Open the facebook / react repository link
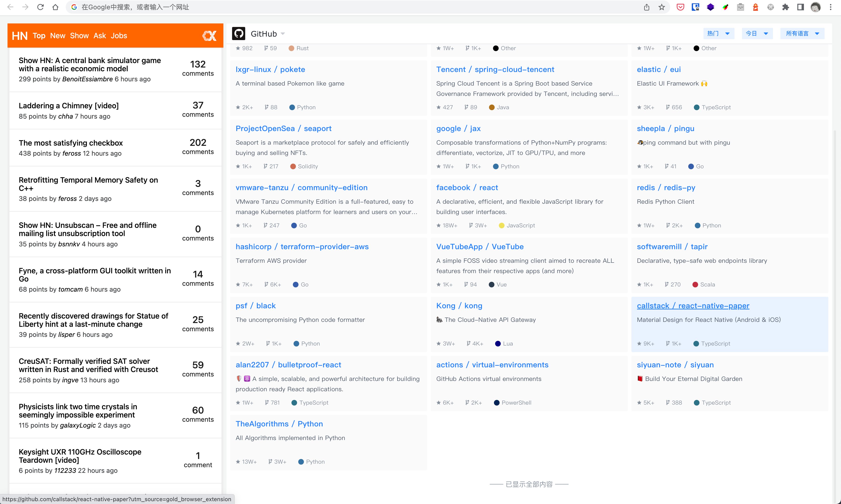This screenshot has height=504, width=841. (467, 188)
